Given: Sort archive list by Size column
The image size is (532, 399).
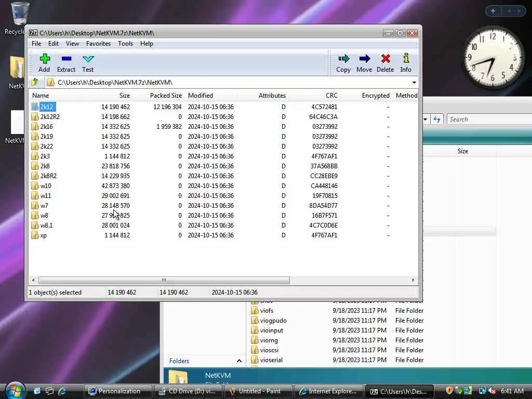Looking at the screenshot, I should [107, 96].
